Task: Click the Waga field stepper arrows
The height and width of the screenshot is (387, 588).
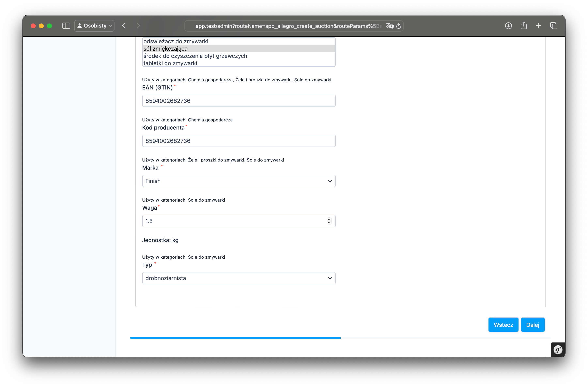Action: [329, 221]
